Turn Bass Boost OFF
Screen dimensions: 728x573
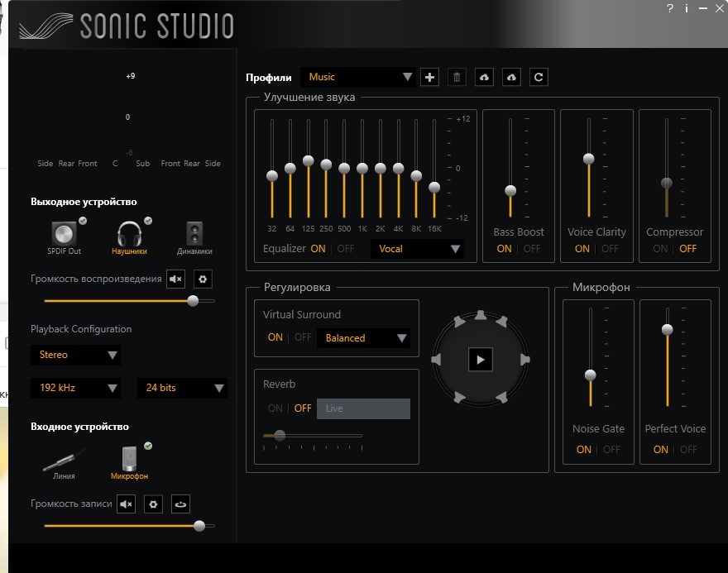[x=532, y=249]
